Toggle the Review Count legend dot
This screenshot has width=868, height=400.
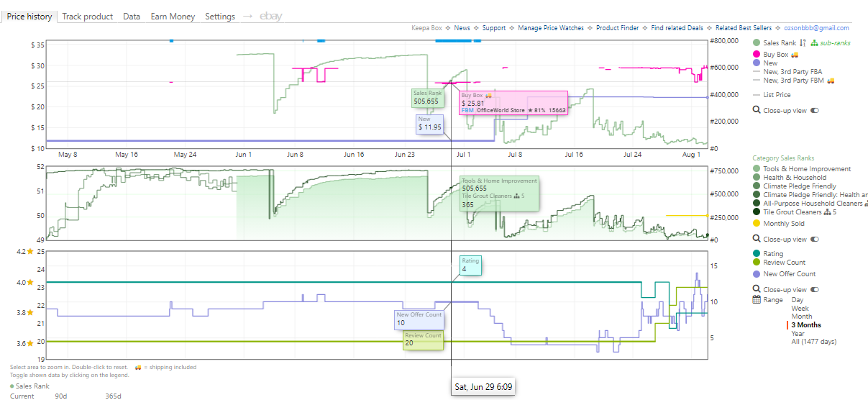coord(757,263)
